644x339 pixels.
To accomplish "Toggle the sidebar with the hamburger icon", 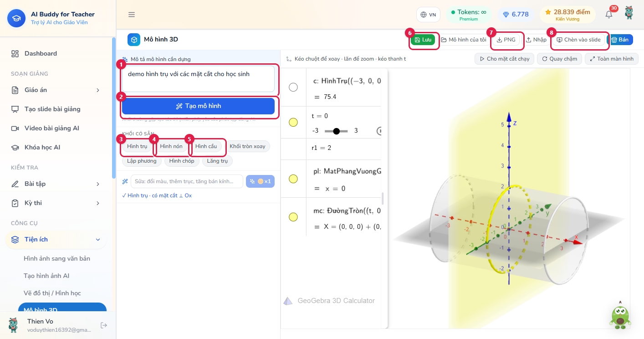I will (132, 15).
